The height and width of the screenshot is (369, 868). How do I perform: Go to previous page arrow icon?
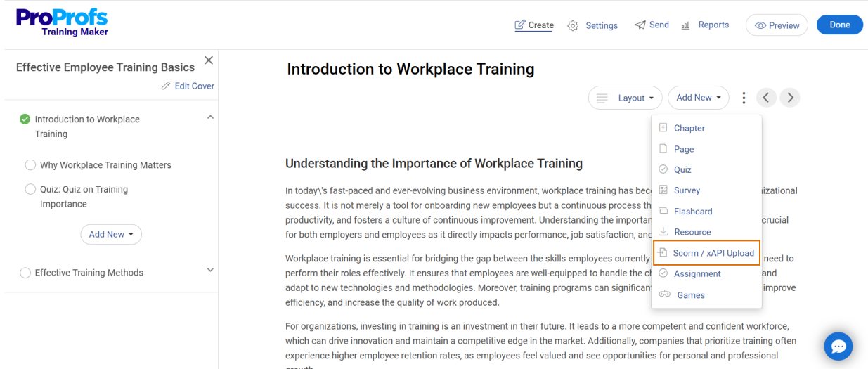click(x=767, y=98)
